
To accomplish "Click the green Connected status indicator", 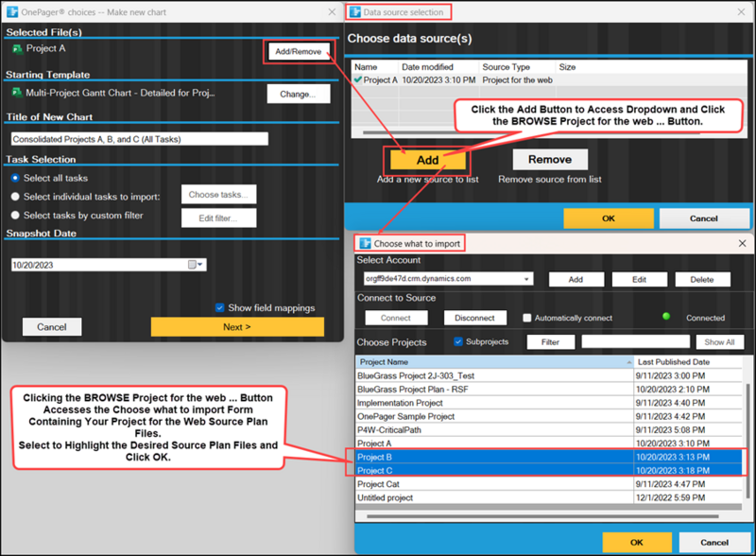I will [666, 317].
